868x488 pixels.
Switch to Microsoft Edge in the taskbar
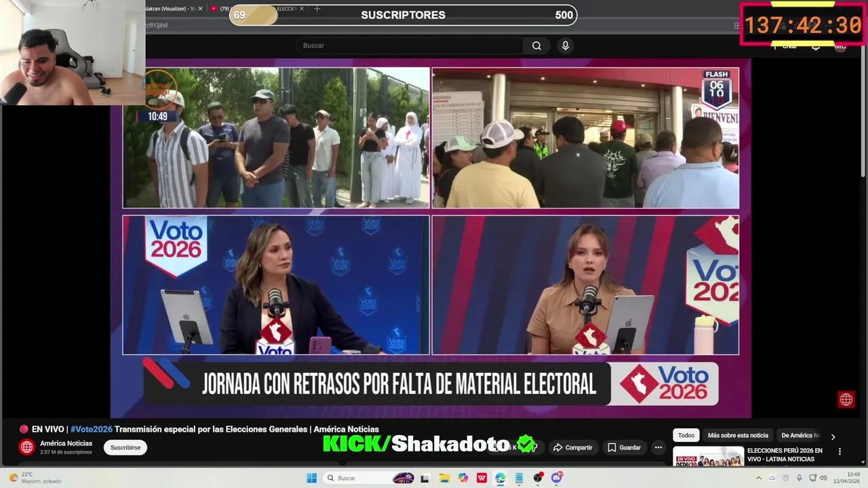500,478
